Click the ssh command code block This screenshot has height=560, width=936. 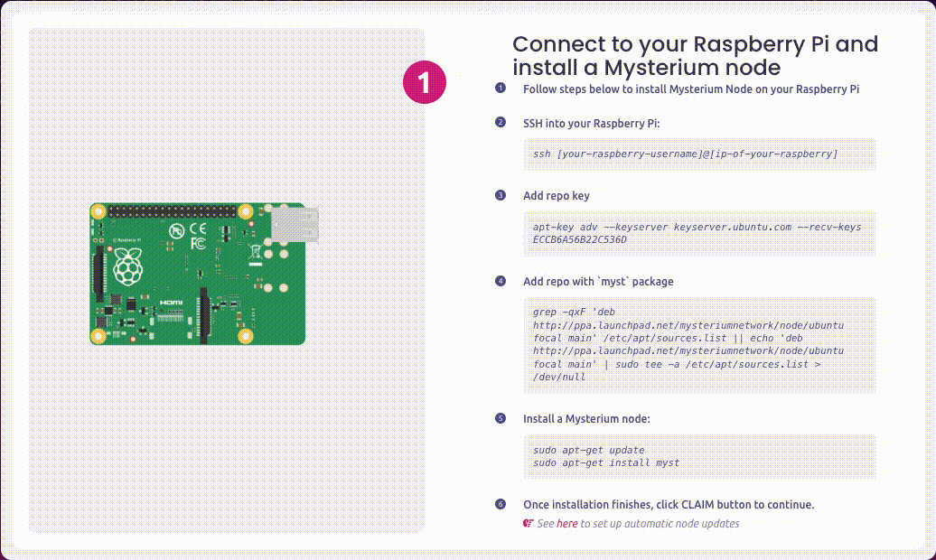click(x=699, y=154)
